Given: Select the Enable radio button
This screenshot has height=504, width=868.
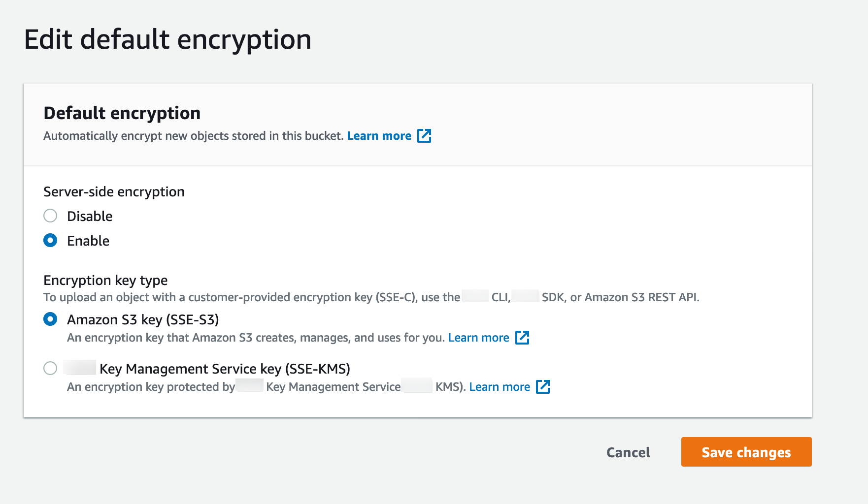Looking at the screenshot, I should [50, 240].
